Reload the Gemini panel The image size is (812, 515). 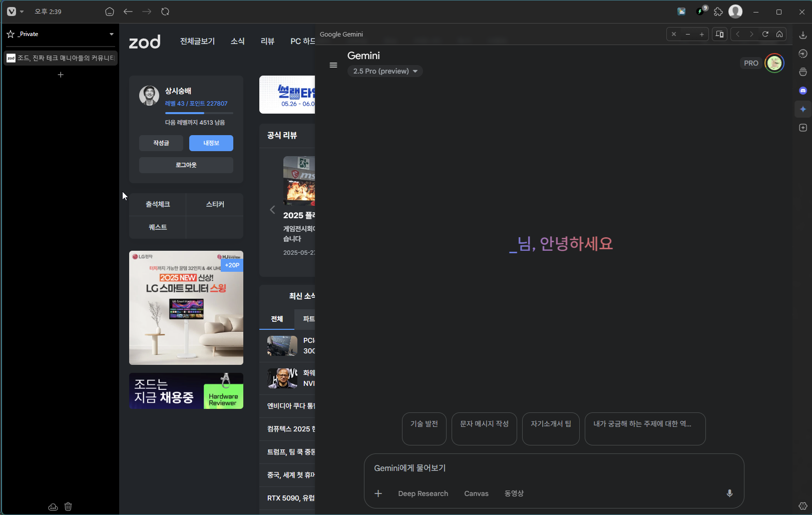tap(765, 34)
